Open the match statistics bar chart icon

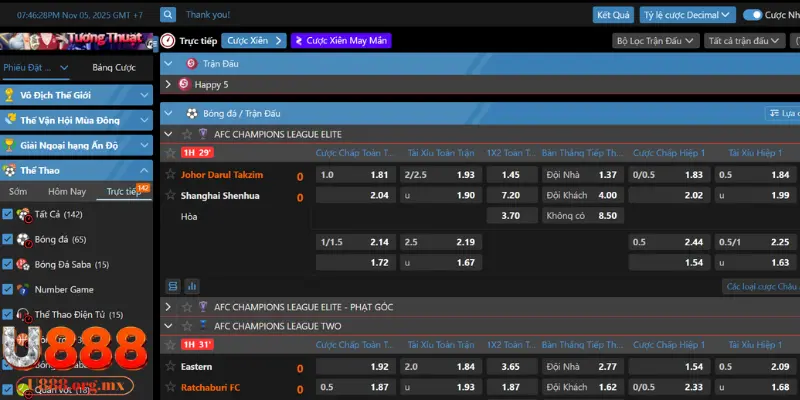point(192,286)
